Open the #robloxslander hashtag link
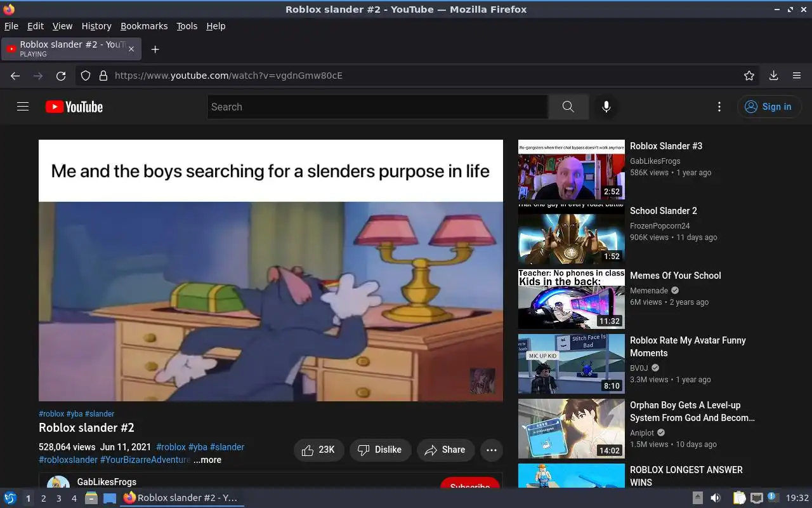 click(x=68, y=460)
